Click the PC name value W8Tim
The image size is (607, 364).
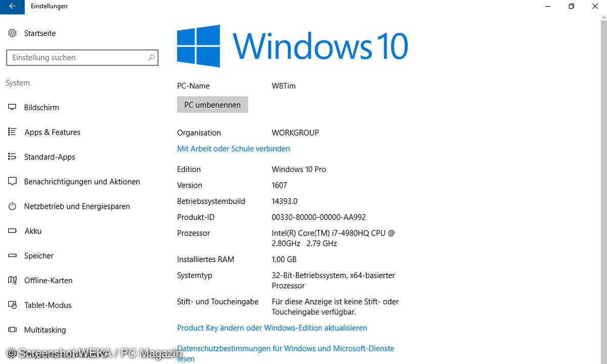[x=284, y=86]
